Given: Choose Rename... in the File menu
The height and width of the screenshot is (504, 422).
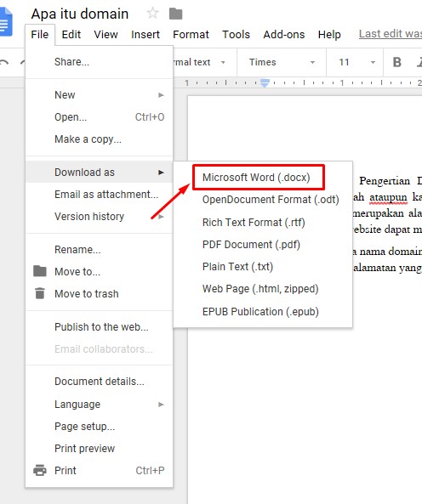Looking at the screenshot, I should click(x=99, y=250).
